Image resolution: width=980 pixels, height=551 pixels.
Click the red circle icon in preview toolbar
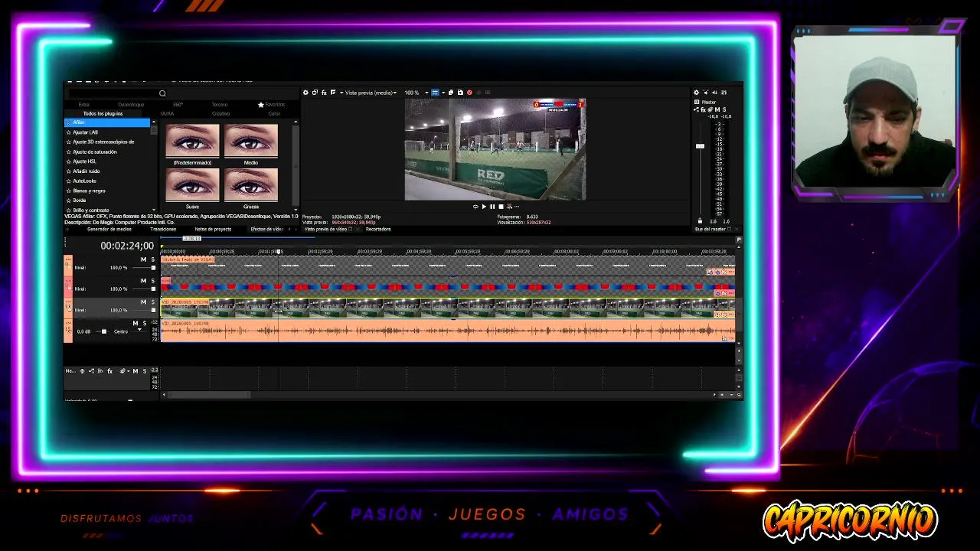(x=469, y=93)
